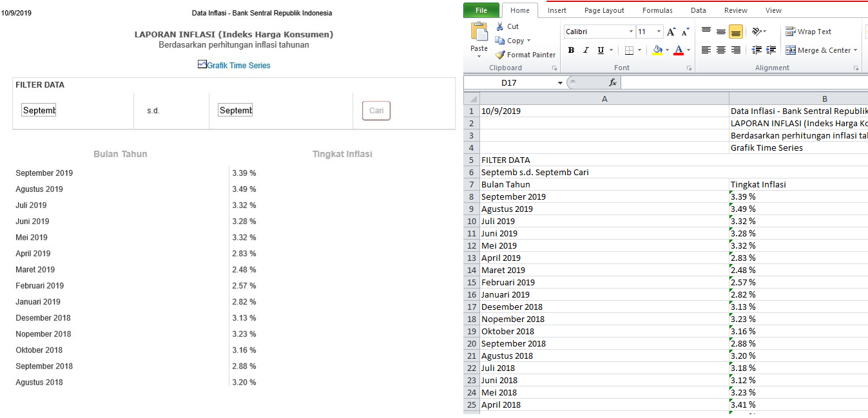Toggle bold formatting

point(570,50)
